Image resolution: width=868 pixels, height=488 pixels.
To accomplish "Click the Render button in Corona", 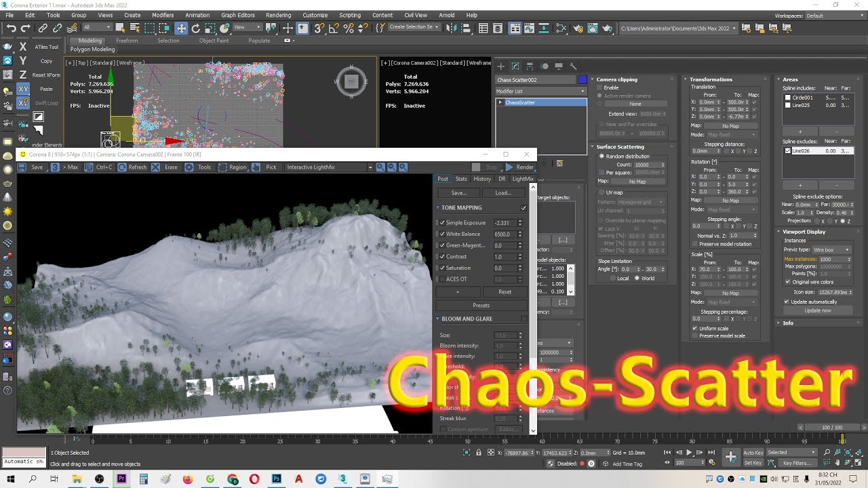I will 521,167.
